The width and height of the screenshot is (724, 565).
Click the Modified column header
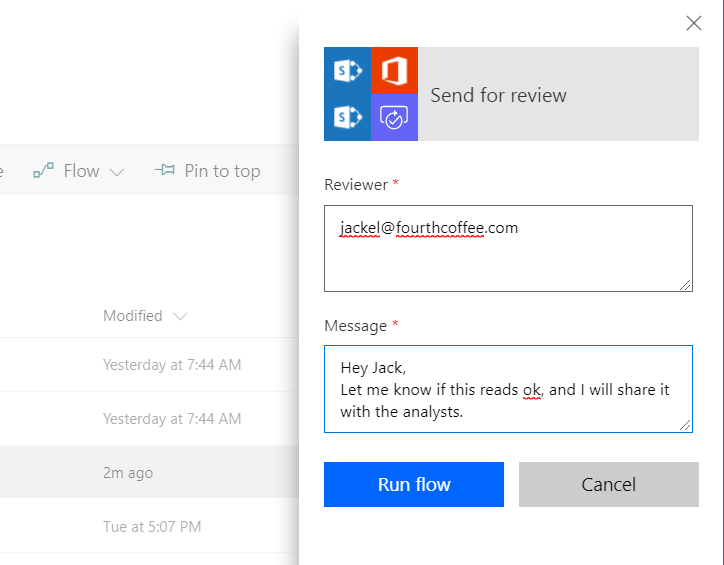click(x=132, y=316)
